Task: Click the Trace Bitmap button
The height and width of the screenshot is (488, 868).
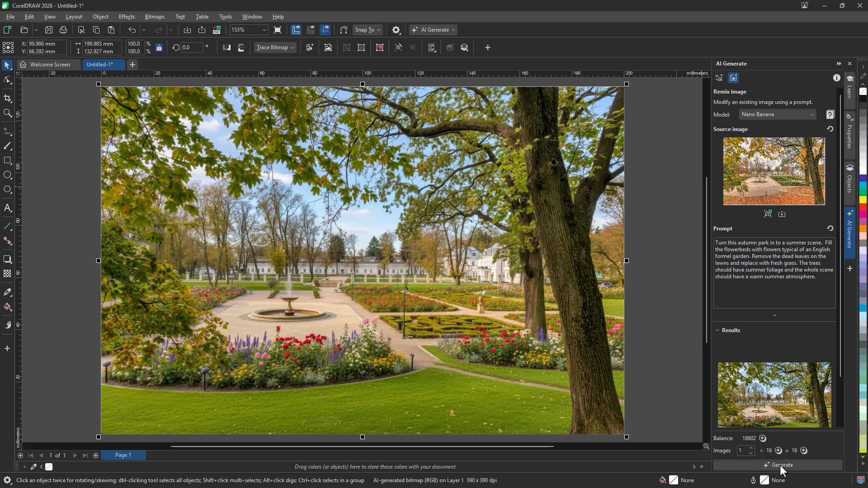Action: [275, 47]
